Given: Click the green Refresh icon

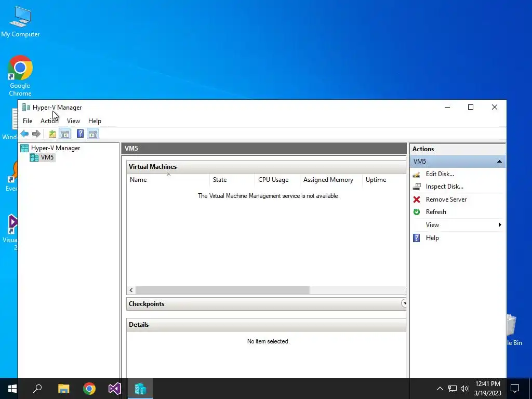Looking at the screenshot, I should point(417,212).
